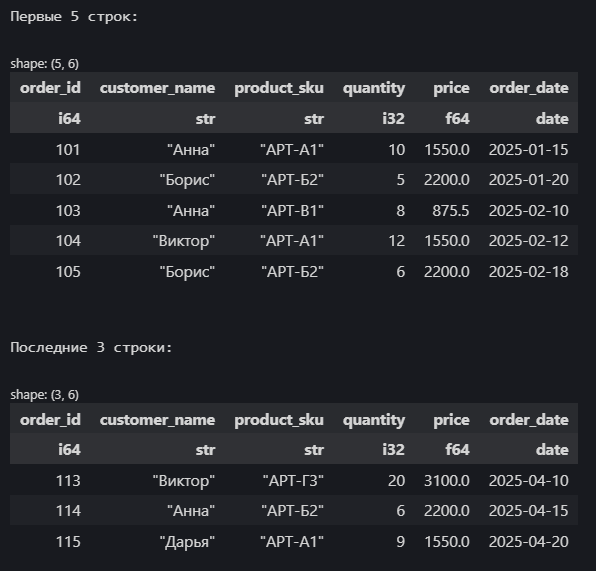Select the quantity cell showing 20
The width and height of the screenshot is (596, 571).
pos(396,481)
